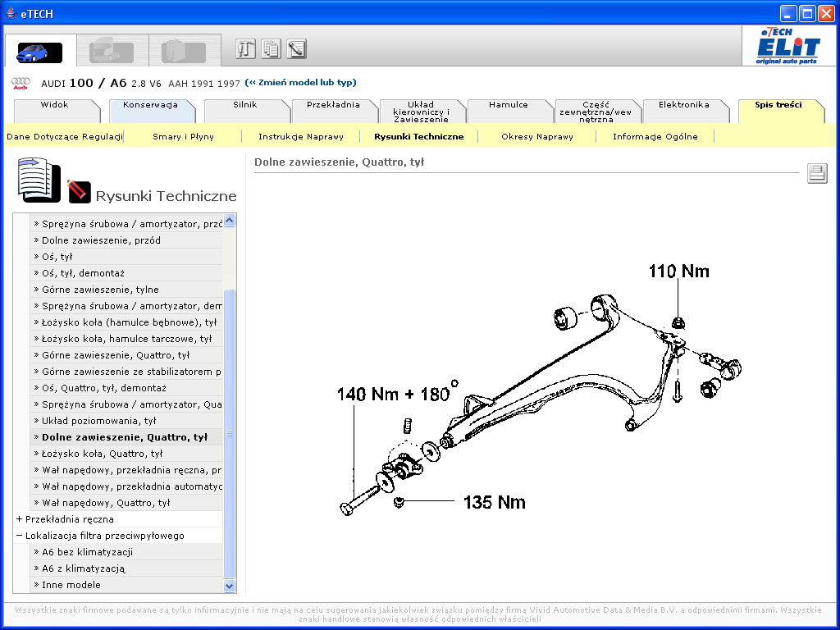Click the 140 Nm + 180° torque label

point(398,392)
